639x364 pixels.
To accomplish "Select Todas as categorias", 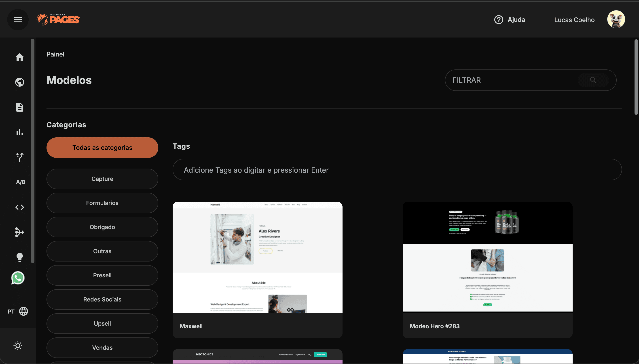I will pyautogui.click(x=102, y=148).
